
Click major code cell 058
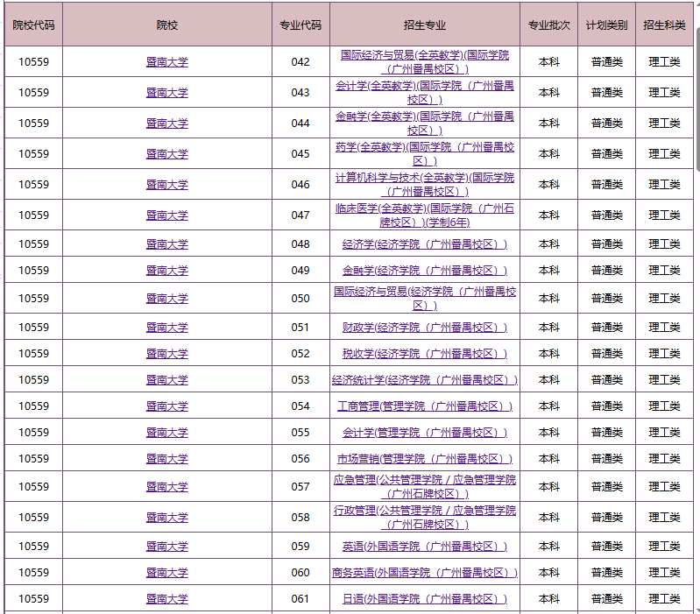pos(301,518)
